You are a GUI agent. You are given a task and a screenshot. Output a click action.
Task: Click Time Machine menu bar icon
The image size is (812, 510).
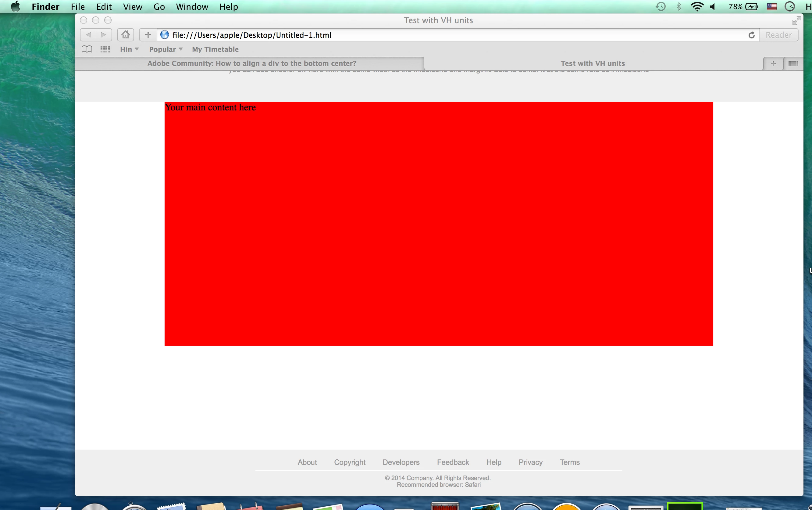pyautogui.click(x=661, y=7)
